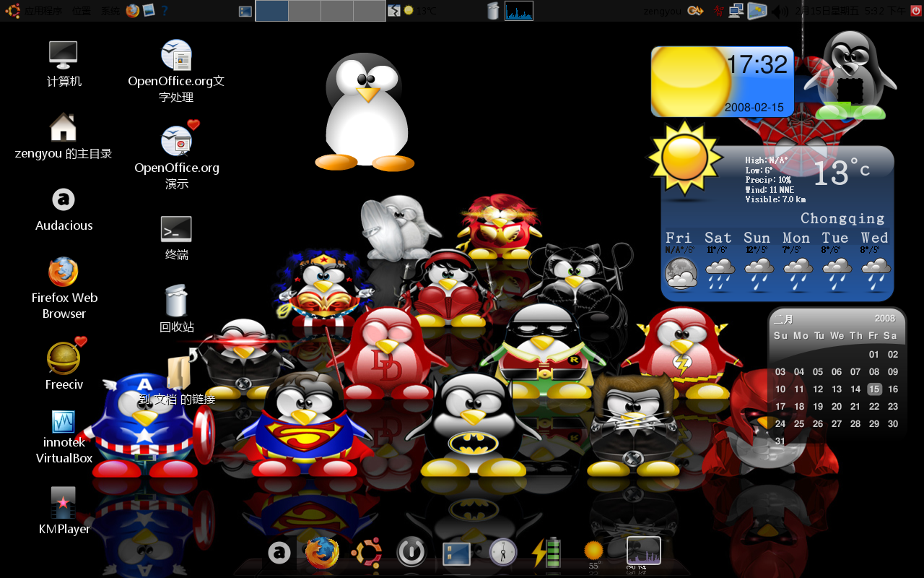Click the trash applet in top panel

[493, 10]
